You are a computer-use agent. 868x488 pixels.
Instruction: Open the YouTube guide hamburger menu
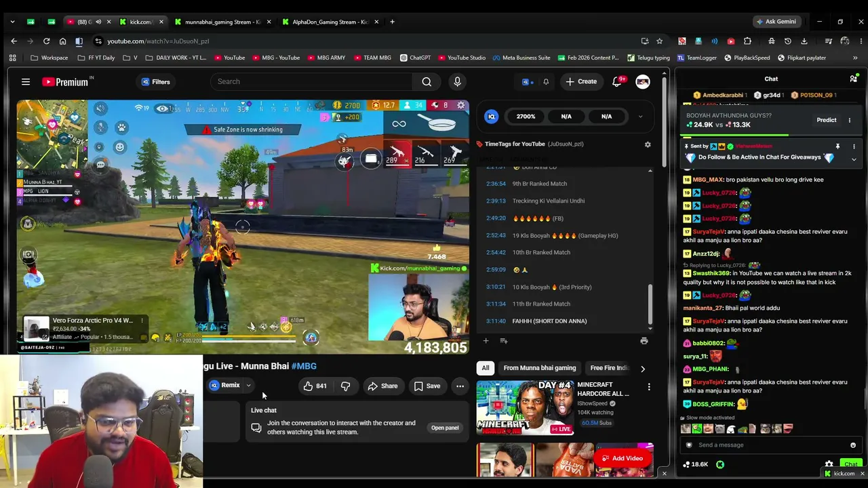click(26, 82)
